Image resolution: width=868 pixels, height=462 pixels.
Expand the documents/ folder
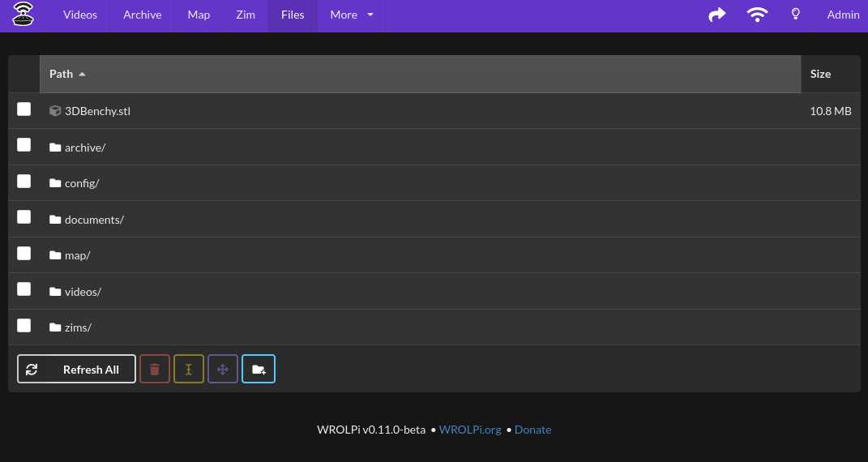tap(94, 220)
